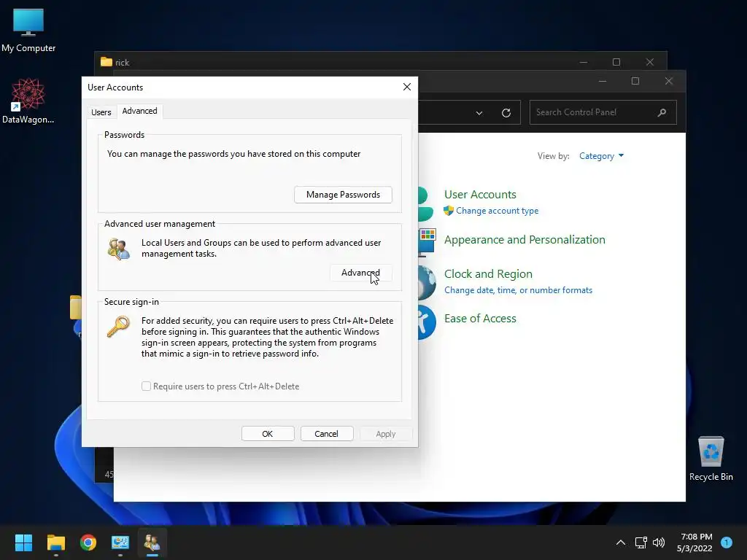Click OK in User Accounts dialog
Viewport: 747px width, 560px height.
click(x=268, y=434)
